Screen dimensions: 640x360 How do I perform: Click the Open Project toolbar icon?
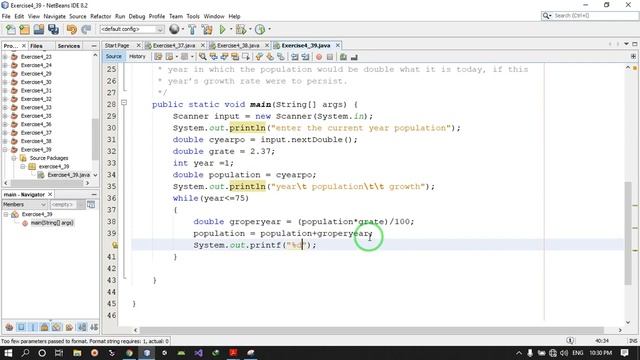click(x=39, y=29)
